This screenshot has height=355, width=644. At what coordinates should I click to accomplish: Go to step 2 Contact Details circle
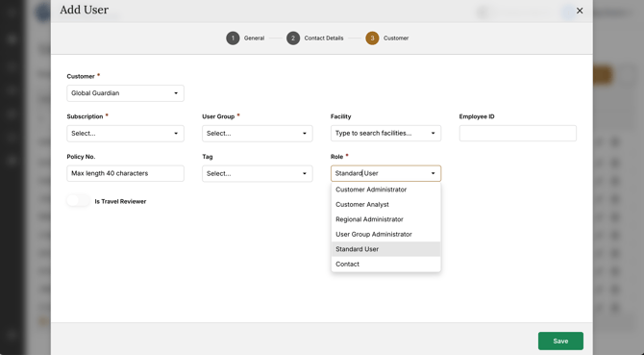[x=293, y=38]
